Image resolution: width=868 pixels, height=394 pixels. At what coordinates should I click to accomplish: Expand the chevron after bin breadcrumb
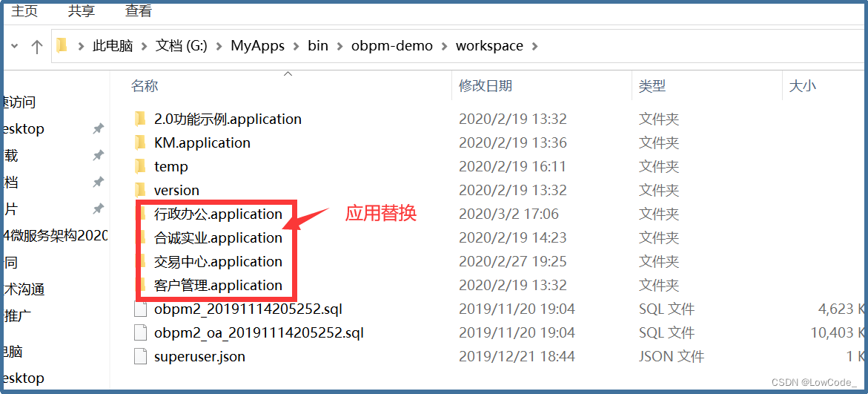point(340,46)
